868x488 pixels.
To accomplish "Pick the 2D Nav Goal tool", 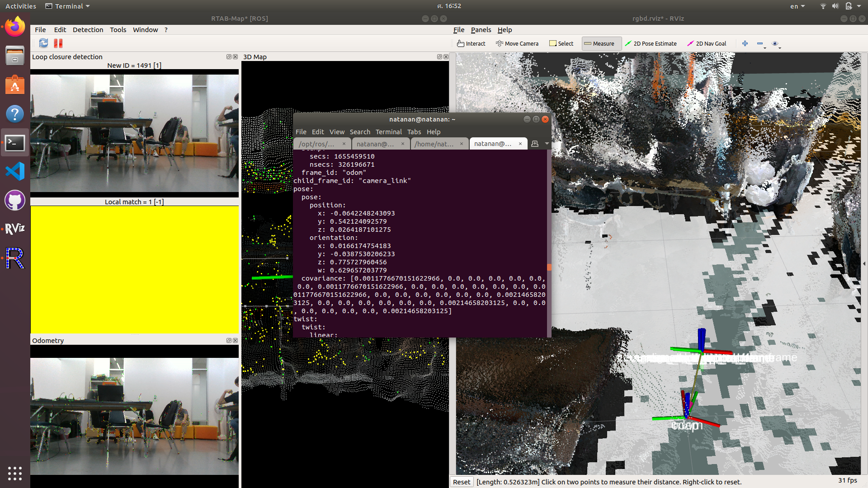I will pyautogui.click(x=707, y=43).
